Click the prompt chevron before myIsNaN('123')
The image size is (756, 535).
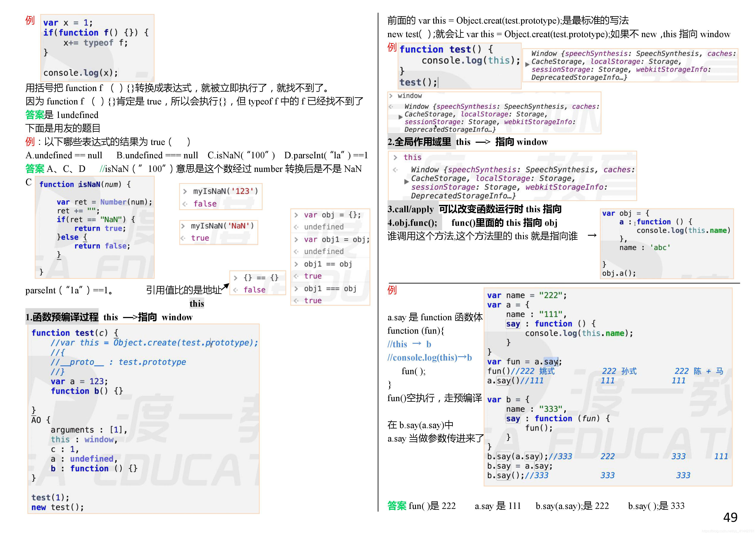185,191
